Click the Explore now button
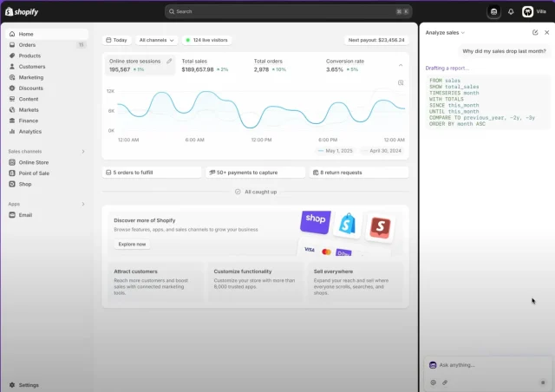555x392 pixels. click(x=132, y=245)
